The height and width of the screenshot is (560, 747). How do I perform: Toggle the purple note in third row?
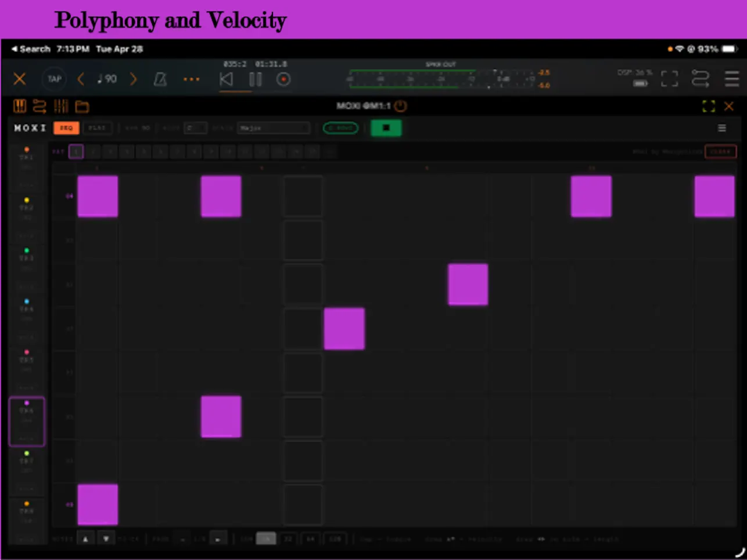point(468,285)
